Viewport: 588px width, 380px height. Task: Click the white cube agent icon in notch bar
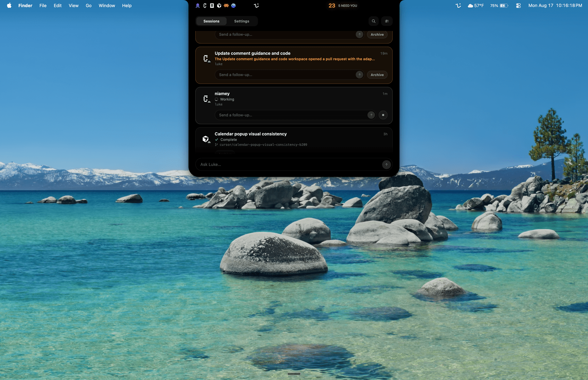coord(219,5)
